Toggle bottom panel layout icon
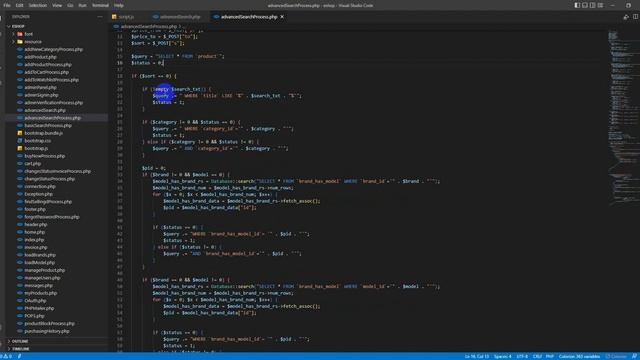The width and height of the screenshot is (640, 360). pyautogui.click(x=585, y=5)
